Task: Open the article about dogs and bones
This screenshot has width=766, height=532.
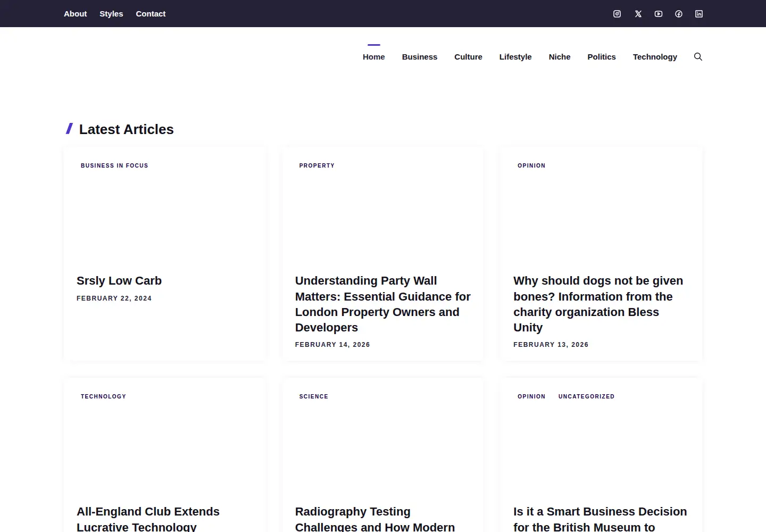Action: coord(598,304)
